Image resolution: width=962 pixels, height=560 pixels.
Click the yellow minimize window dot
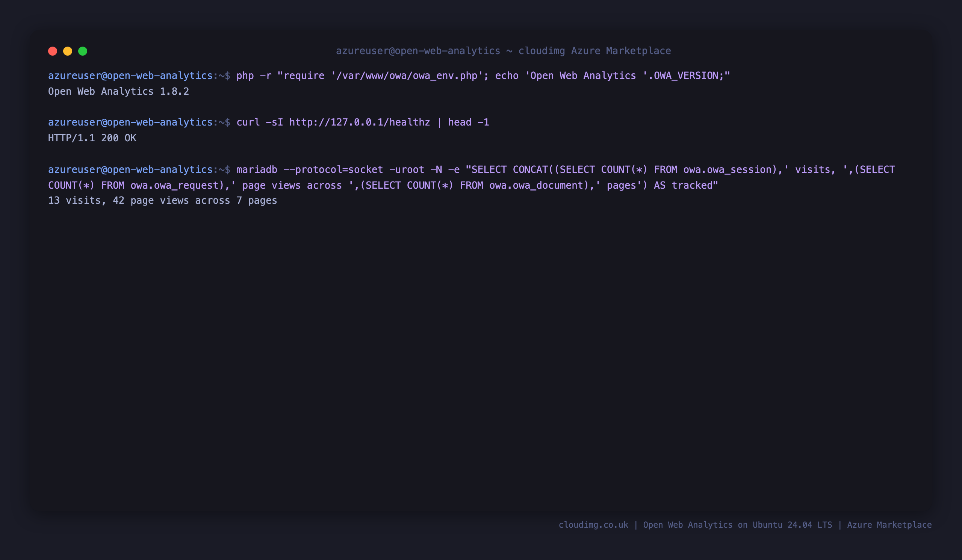(x=68, y=51)
